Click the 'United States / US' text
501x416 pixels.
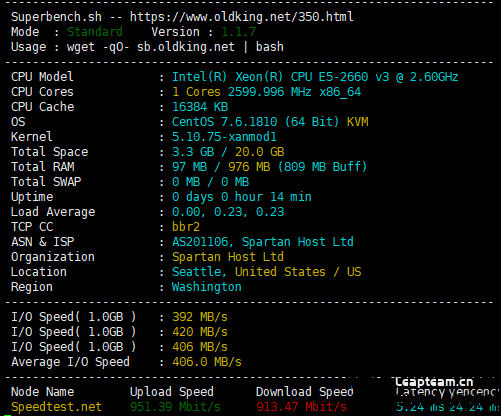tap(298, 272)
